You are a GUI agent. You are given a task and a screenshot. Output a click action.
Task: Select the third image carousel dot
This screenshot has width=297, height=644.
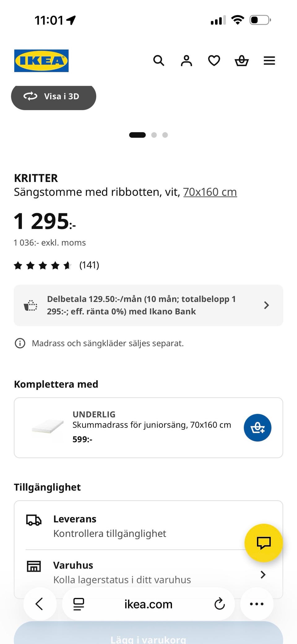pyautogui.click(x=165, y=135)
